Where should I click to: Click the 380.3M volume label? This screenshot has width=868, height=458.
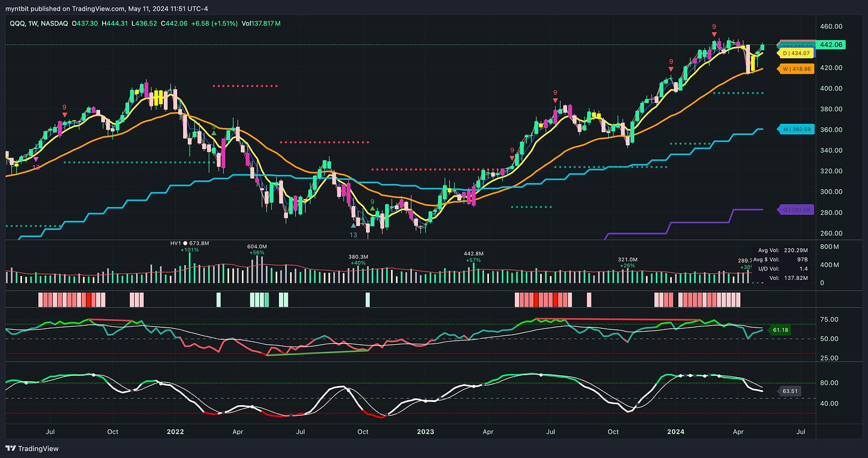[359, 257]
